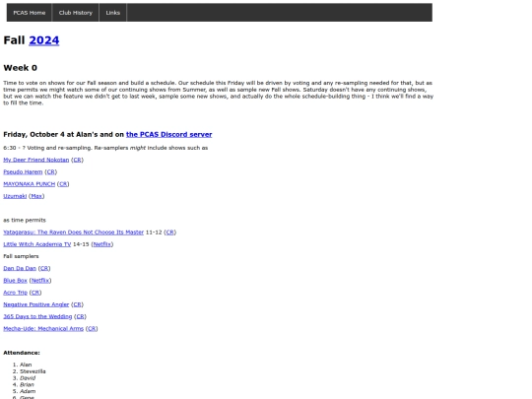Click CR link beside My Deer Friend Nokotan
532x399 pixels.
tap(77, 160)
